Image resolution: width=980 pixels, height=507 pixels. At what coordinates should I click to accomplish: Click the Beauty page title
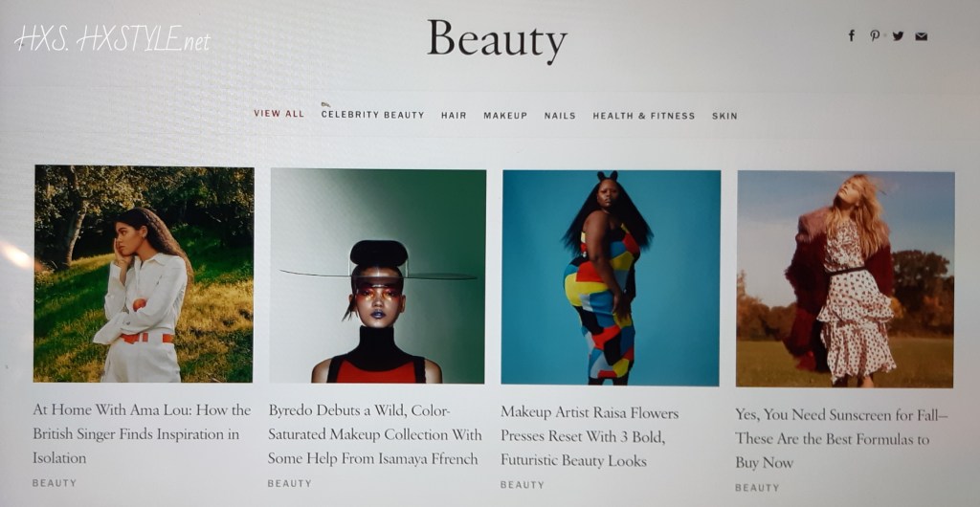click(x=497, y=38)
